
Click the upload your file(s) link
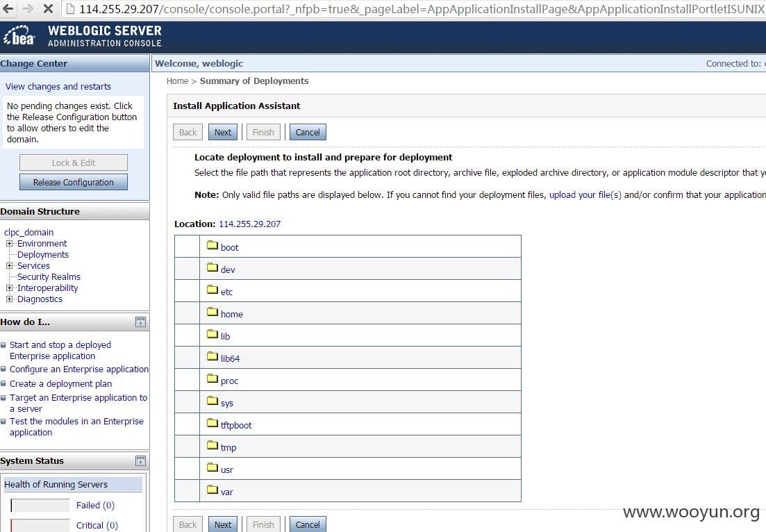point(585,195)
